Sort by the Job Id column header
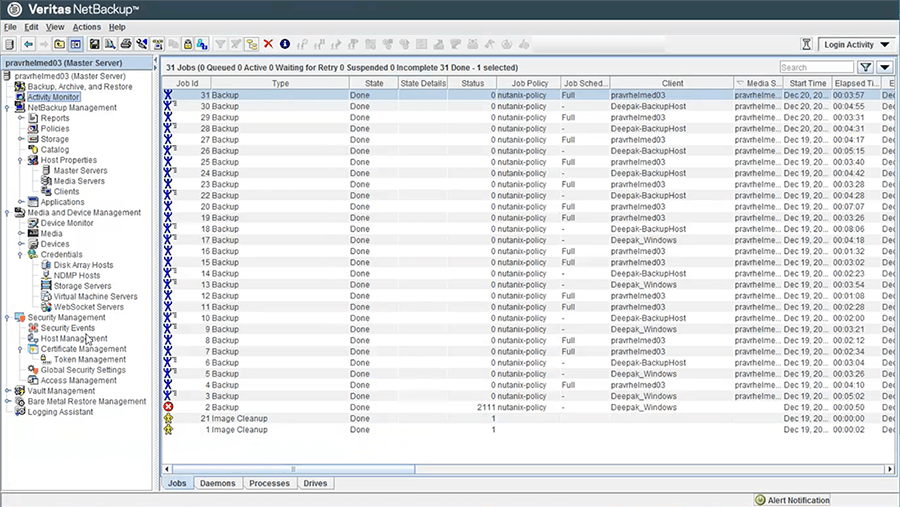The width and height of the screenshot is (900, 507). coord(187,83)
